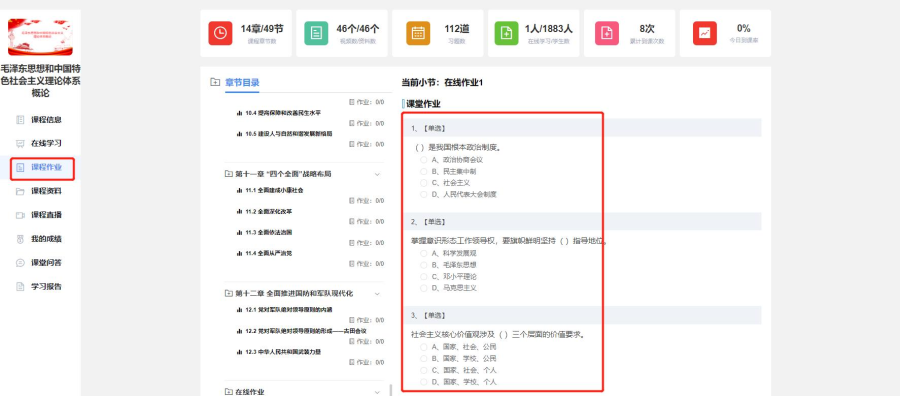Open section 11.4 全面从严治党
Image resolution: width=900 pixels, height=396 pixels.
click(x=269, y=253)
